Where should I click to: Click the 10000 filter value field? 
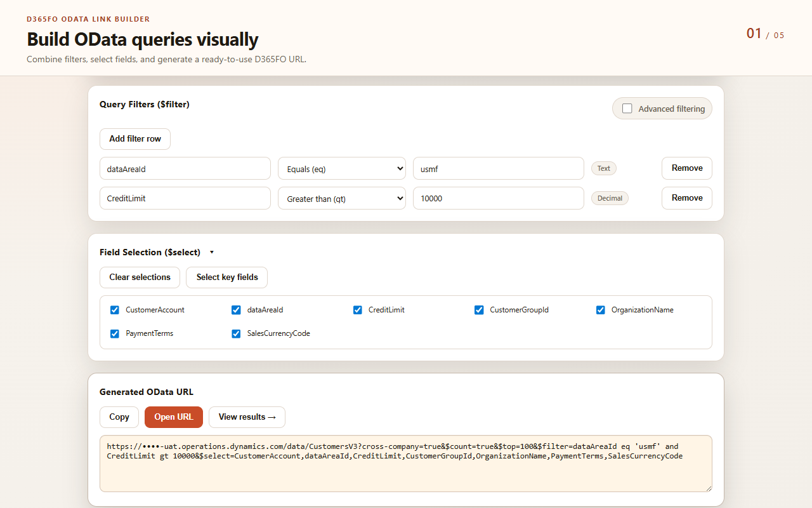pyautogui.click(x=499, y=198)
